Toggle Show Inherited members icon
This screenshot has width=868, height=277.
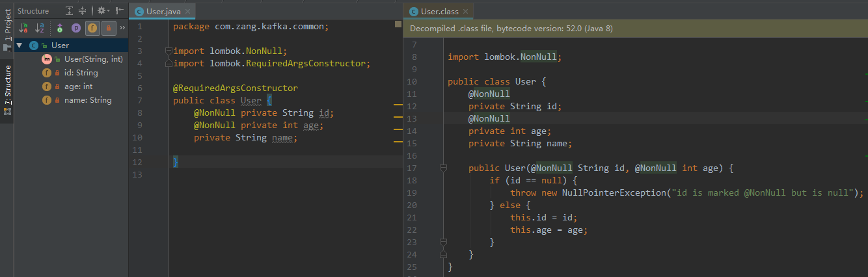click(59, 28)
